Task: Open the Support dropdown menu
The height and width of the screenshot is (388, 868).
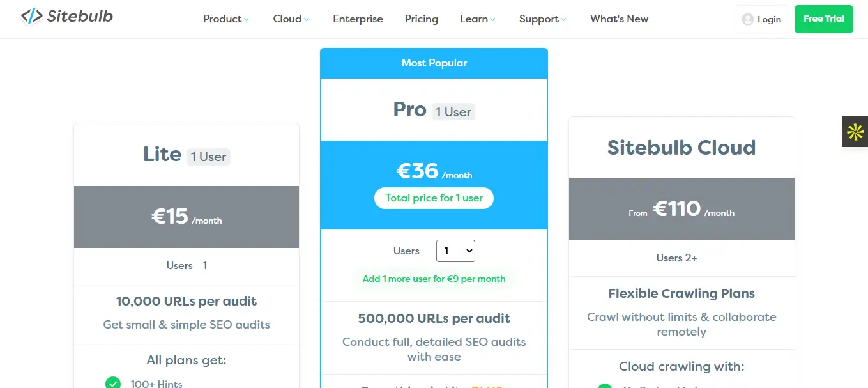Action: 542,19
